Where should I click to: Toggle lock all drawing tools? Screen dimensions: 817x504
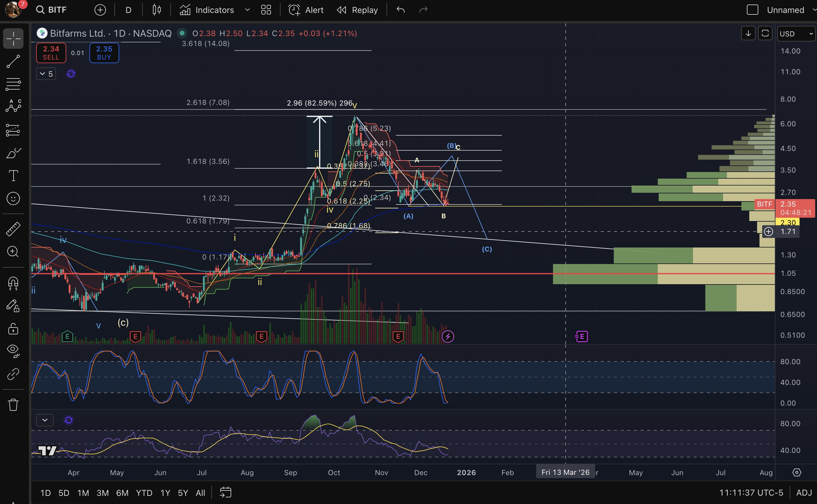coord(13,329)
